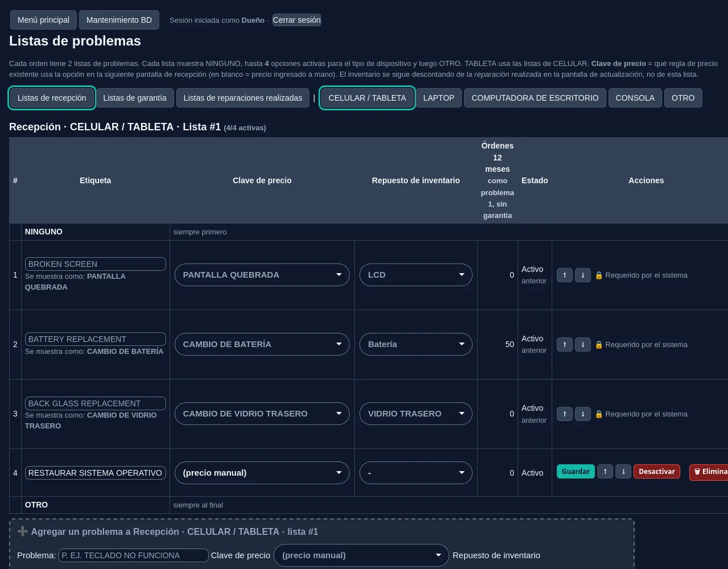This screenshot has height=569, width=728.
Task: Click Cerrar sesión to log out
Action: (x=297, y=20)
